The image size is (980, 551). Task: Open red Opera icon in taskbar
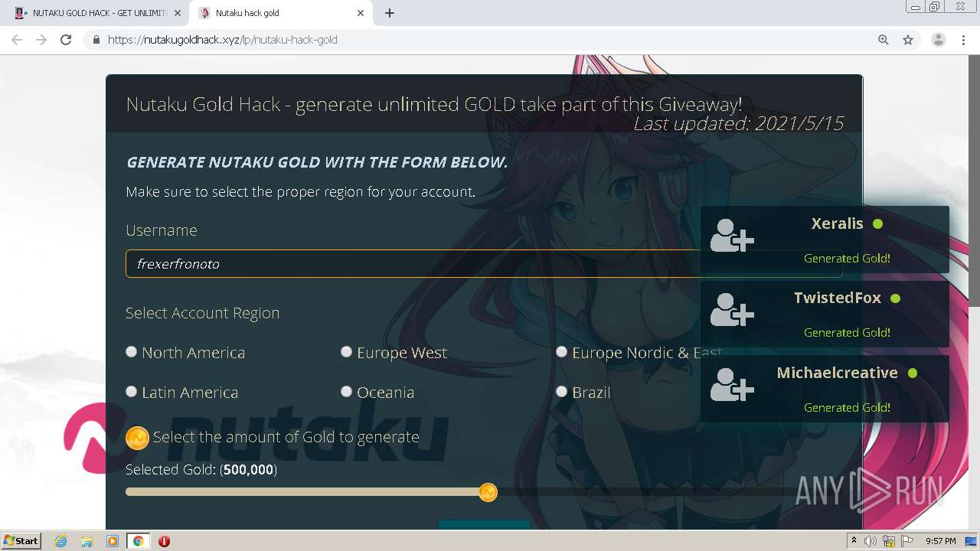(164, 541)
